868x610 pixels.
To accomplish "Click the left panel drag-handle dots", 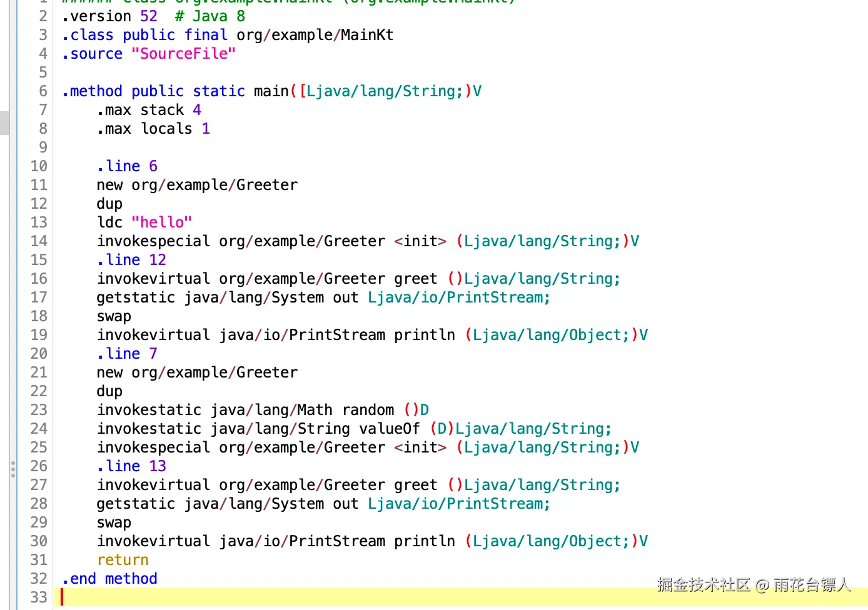I will [13, 469].
